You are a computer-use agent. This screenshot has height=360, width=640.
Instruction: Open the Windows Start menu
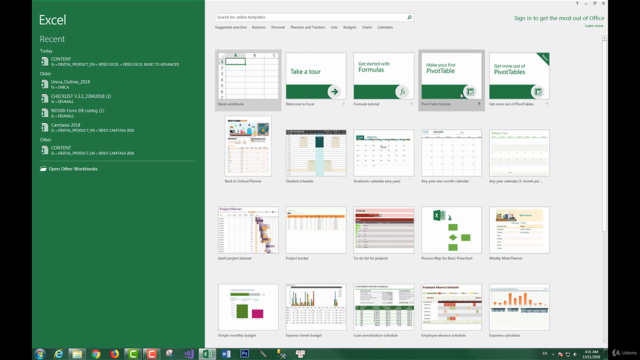(40, 354)
